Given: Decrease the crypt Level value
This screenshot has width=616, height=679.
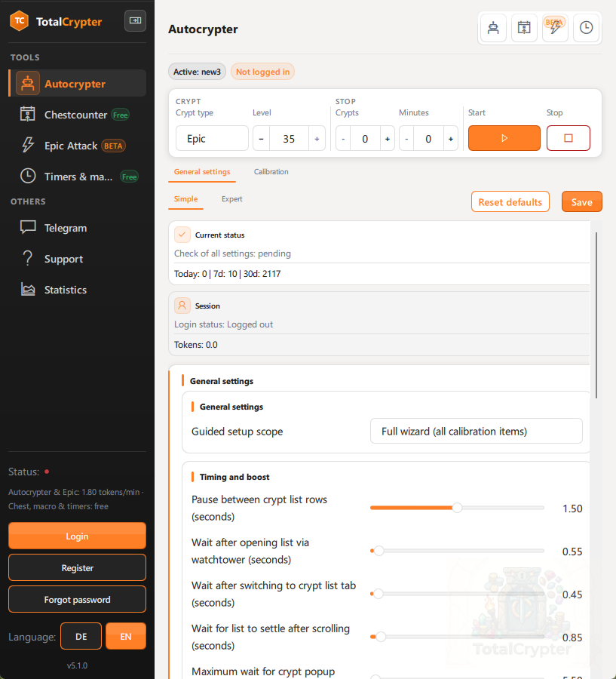Looking at the screenshot, I should pyautogui.click(x=261, y=139).
